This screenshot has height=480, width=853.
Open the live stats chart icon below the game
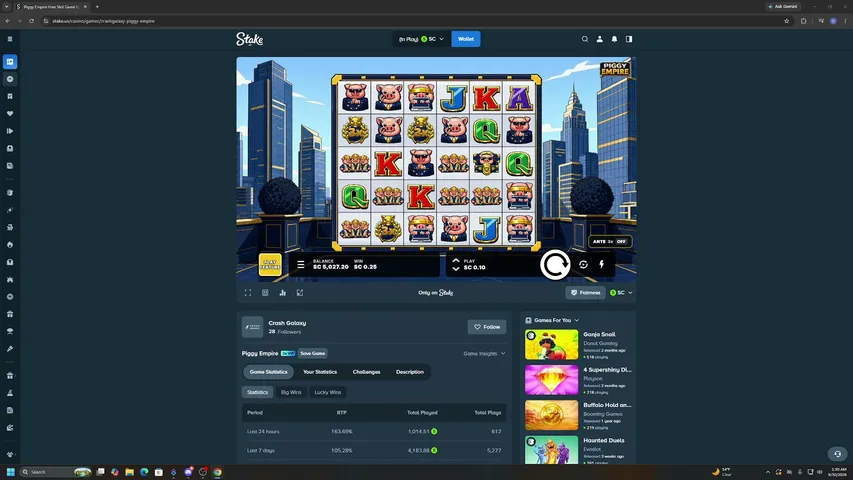[x=282, y=293]
